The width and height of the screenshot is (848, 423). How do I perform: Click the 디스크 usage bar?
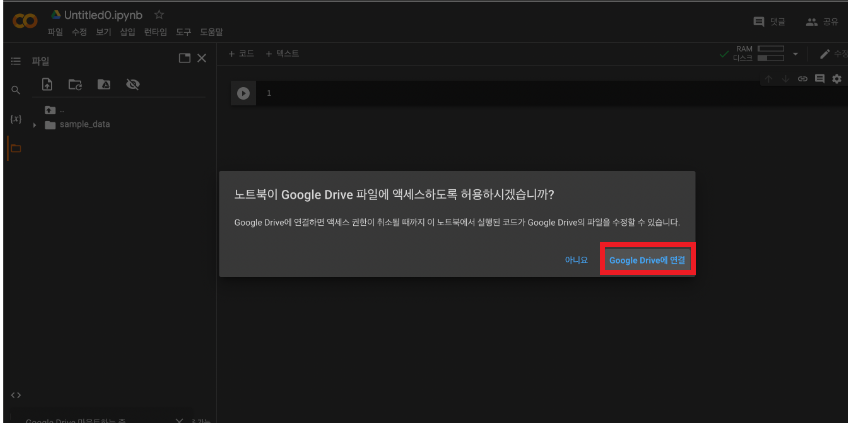coord(771,58)
